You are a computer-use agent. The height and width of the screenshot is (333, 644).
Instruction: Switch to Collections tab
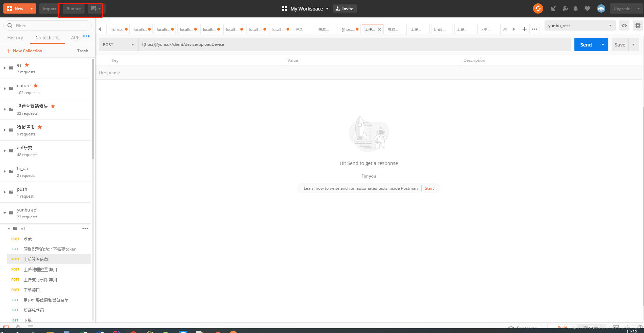(48, 38)
